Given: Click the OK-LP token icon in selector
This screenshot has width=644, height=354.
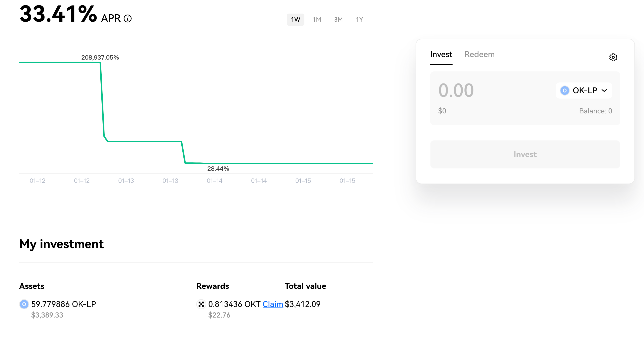Looking at the screenshot, I should (x=565, y=91).
